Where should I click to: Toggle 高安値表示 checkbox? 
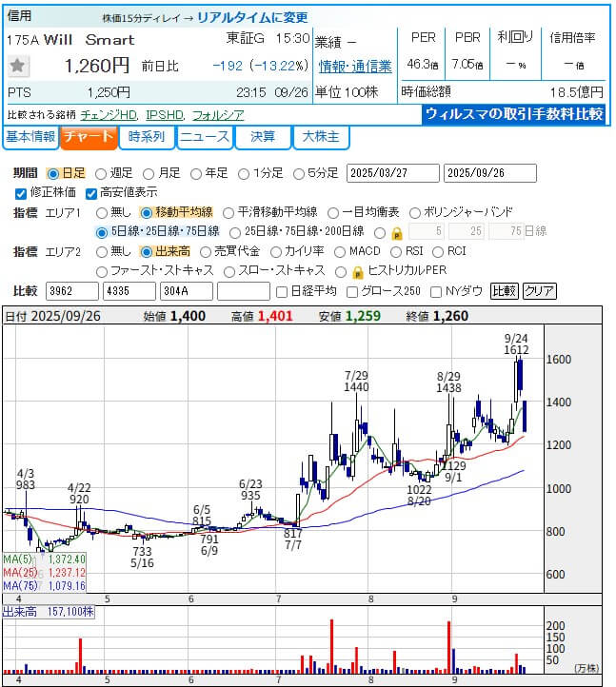(x=91, y=193)
